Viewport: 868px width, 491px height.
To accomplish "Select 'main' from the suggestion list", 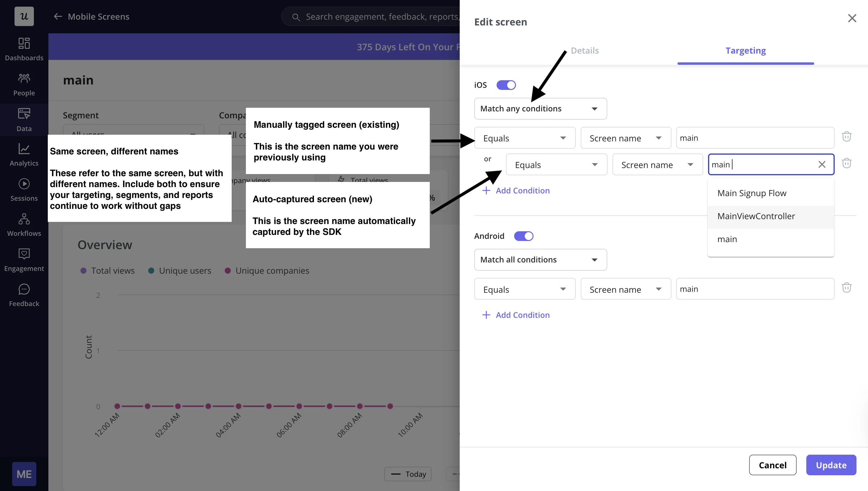I will tap(771, 239).
